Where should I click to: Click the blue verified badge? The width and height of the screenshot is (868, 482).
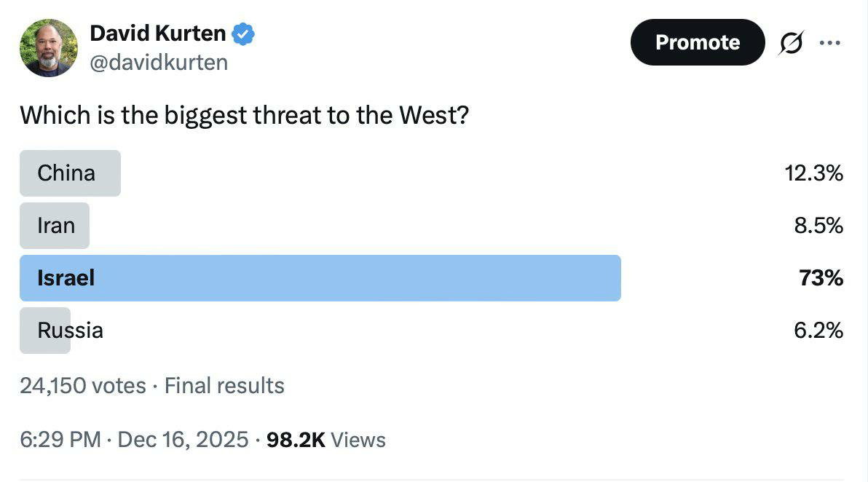coord(243,33)
